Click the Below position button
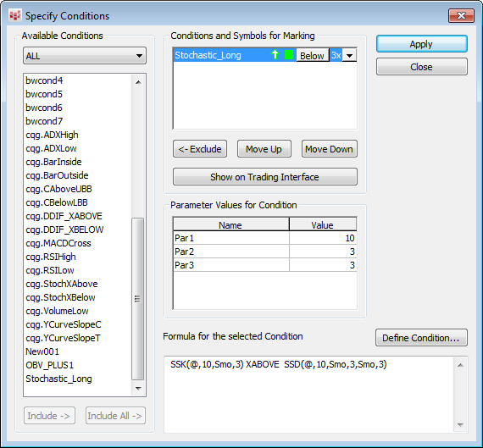483x448 pixels. [313, 56]
